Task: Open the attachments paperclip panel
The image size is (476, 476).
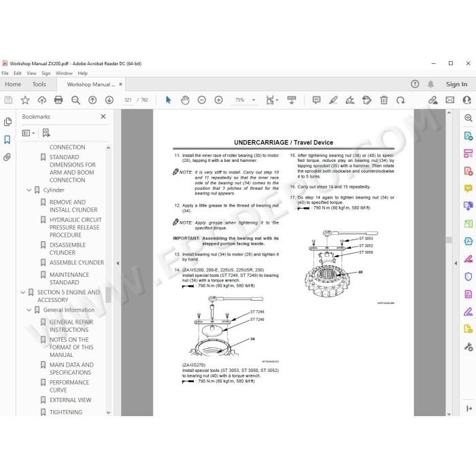Action: click(x=7, y=157)
